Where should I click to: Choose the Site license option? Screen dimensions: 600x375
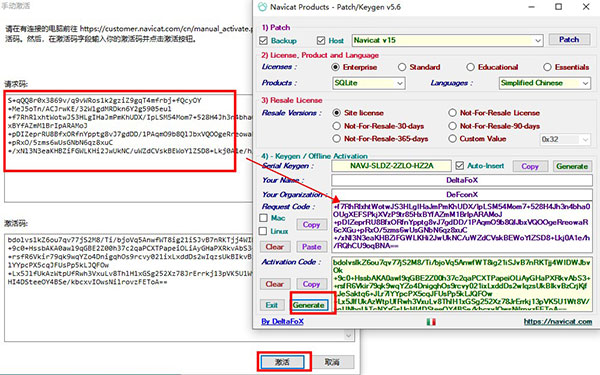[336, 113]
